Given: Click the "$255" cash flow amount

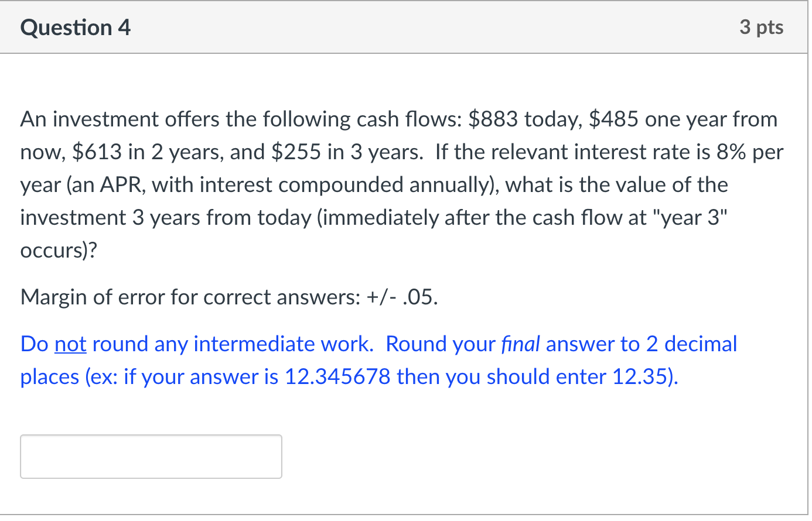Looking at the screenshot, I should [x=296, y=152].
